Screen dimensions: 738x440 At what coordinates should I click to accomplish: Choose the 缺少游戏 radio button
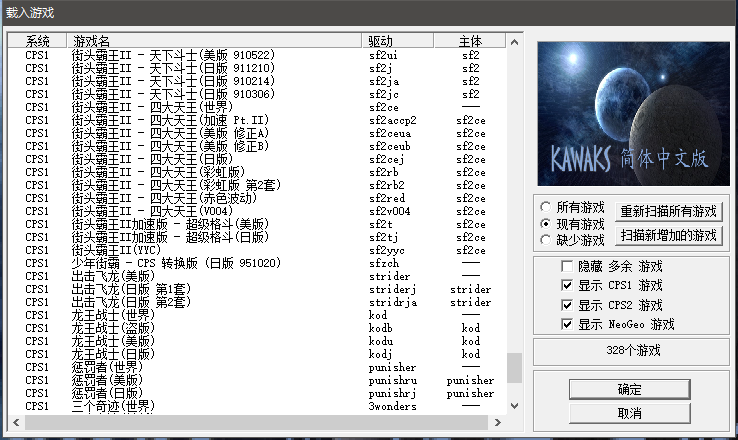(x=546, y=239)
